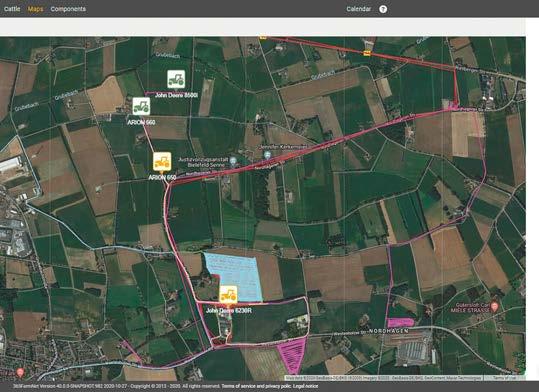
Task: Open the map Terms of Use link
Action: (504, 378)
